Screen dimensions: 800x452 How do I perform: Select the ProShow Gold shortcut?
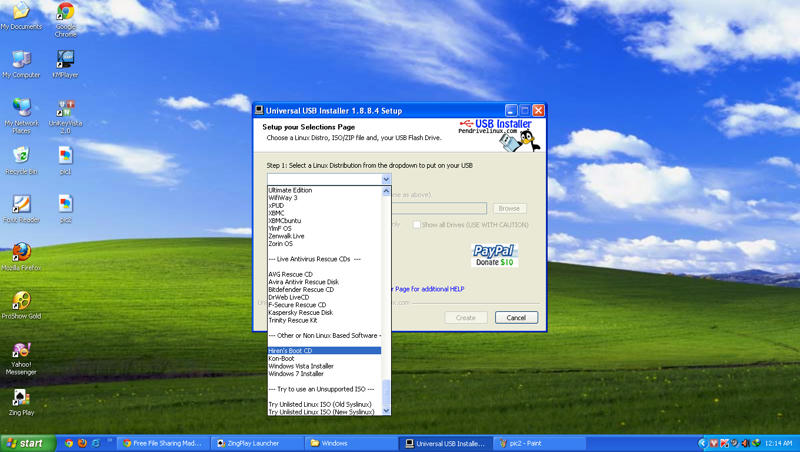21,305
